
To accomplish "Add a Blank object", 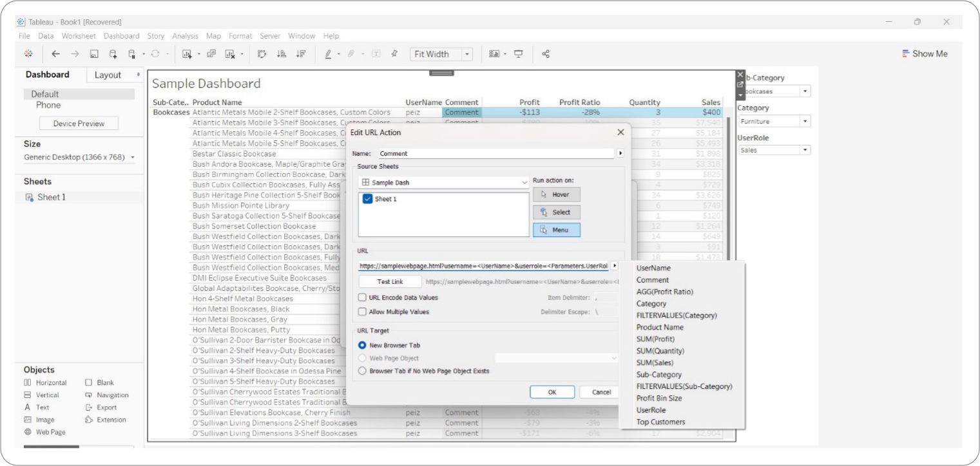I will tap(100, 382).
